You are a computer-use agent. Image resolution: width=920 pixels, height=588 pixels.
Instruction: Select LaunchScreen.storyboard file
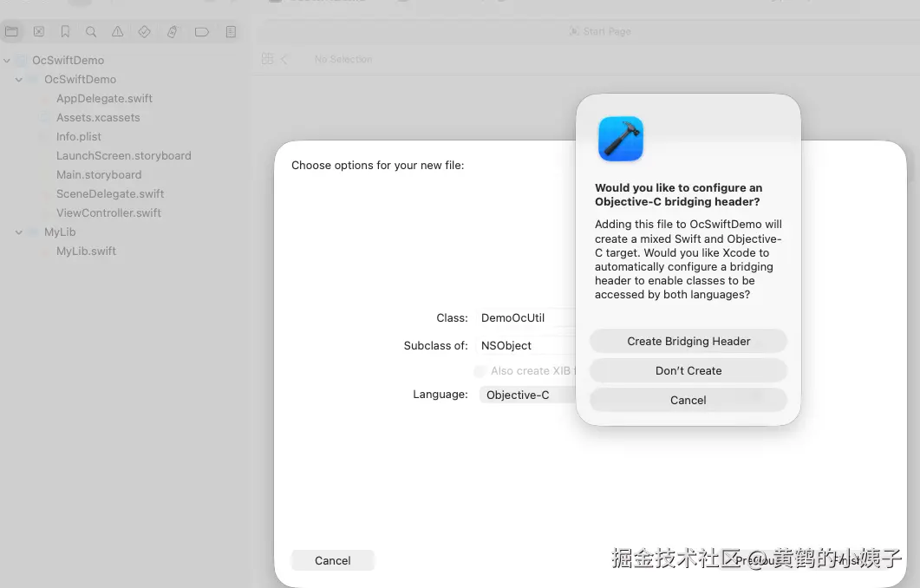tap(123, 155)
